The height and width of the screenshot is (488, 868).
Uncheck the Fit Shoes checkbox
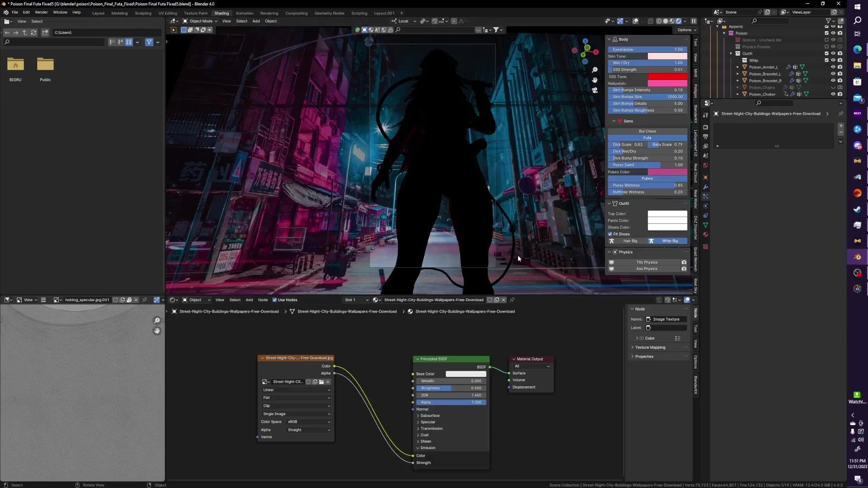pos(610,234)
